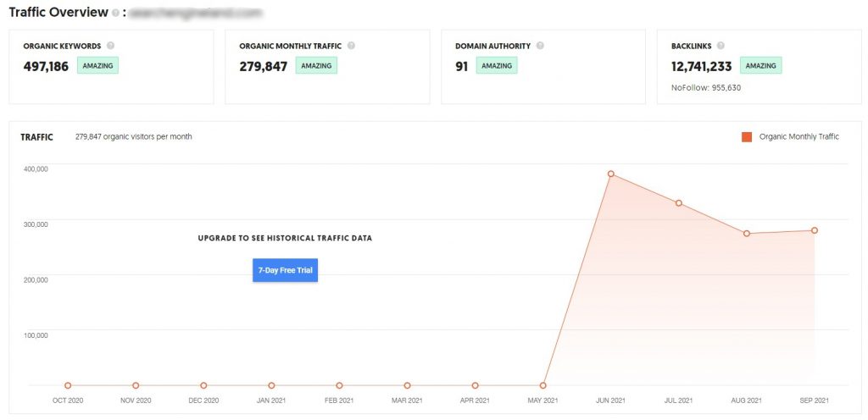
Task: Click help icon next to Traffic Overview
Action: point(115,14)
